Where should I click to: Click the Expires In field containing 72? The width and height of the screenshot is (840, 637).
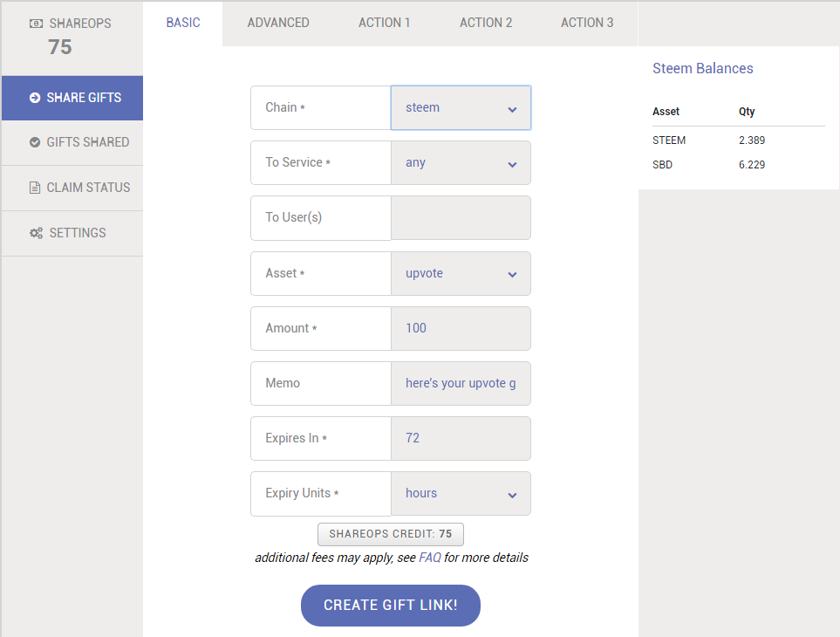(x=461, y=438)
